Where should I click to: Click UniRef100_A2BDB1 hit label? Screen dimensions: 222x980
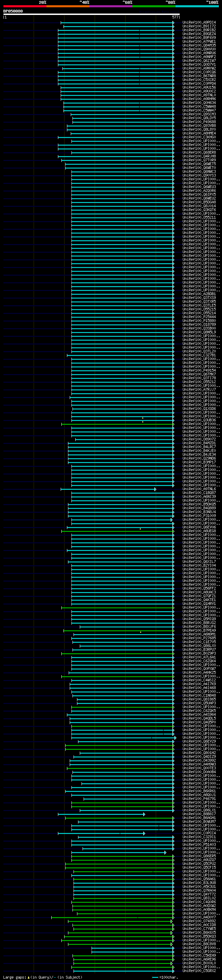199,294
